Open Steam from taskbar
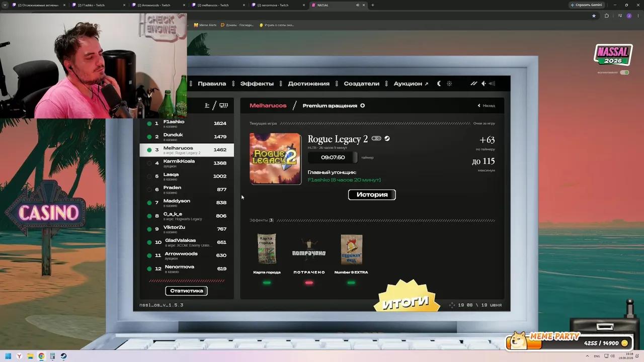Image resolution: width=644 pixels, height=362 pixels. [63, 356]
